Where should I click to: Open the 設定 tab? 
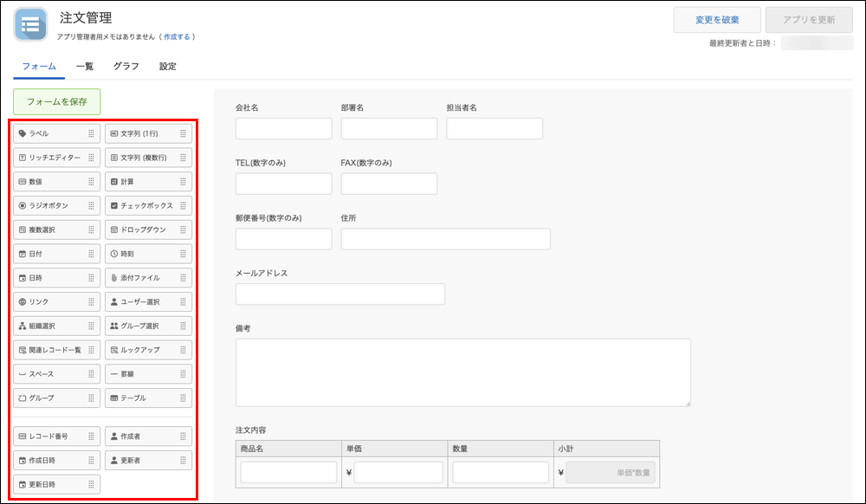point(168,66)
